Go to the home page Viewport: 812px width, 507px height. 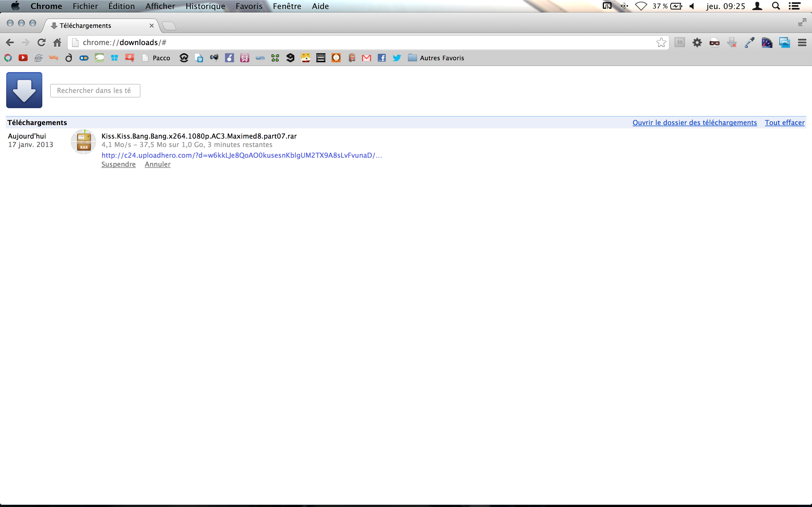[x=58, y=43]
